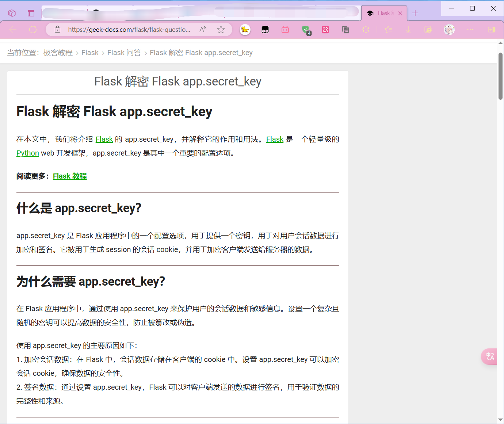Screen dimensions: 504x424
Task: Open the Flask 教程 read-more link
Action: point(70,176)
